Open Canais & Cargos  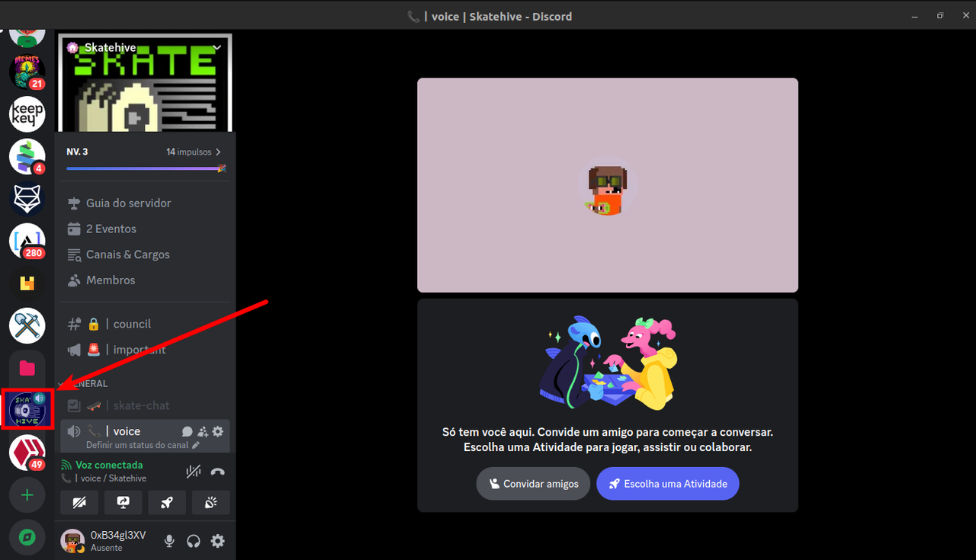145,254
